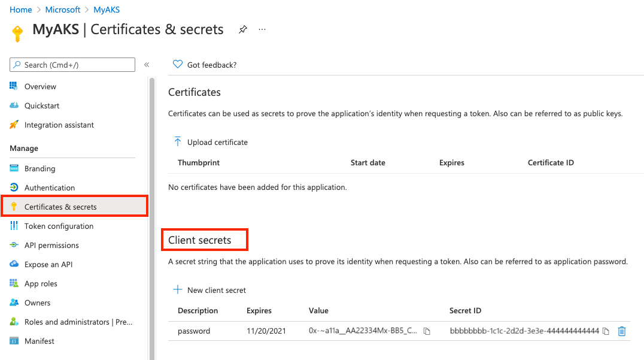Click the pin icon next to the page title

[242, 29]
